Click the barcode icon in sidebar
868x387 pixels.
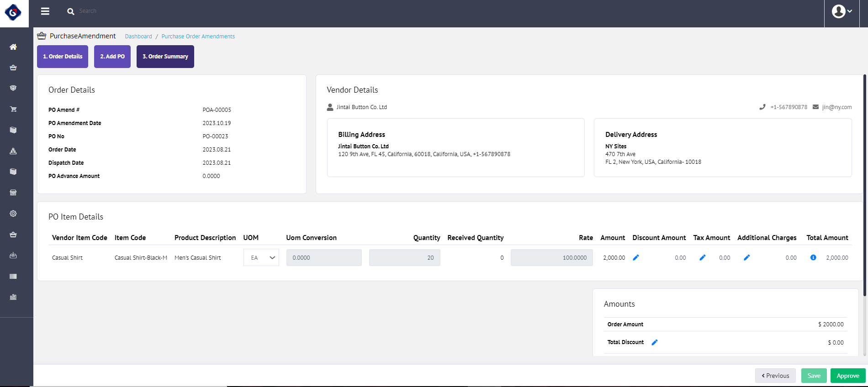(13, 276)
